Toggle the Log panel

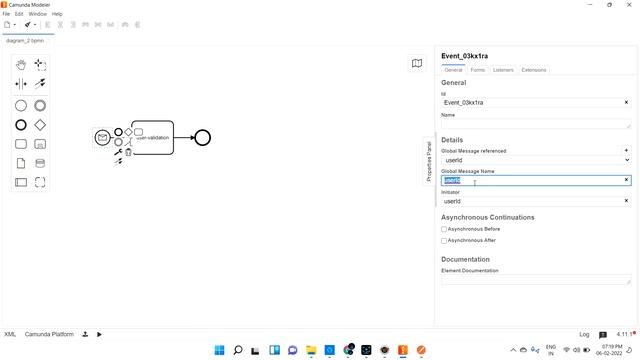click(x=584, y=335)
